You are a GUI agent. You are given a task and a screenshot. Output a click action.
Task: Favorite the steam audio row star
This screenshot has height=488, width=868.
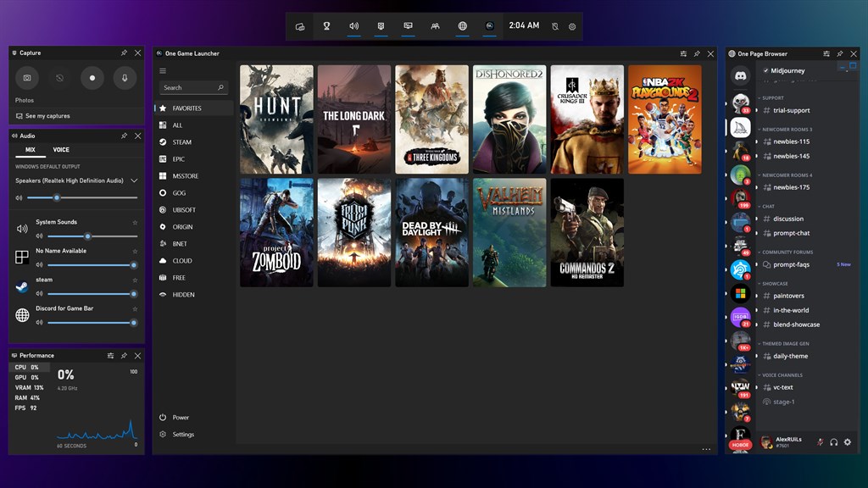click(x=135, y=280)
